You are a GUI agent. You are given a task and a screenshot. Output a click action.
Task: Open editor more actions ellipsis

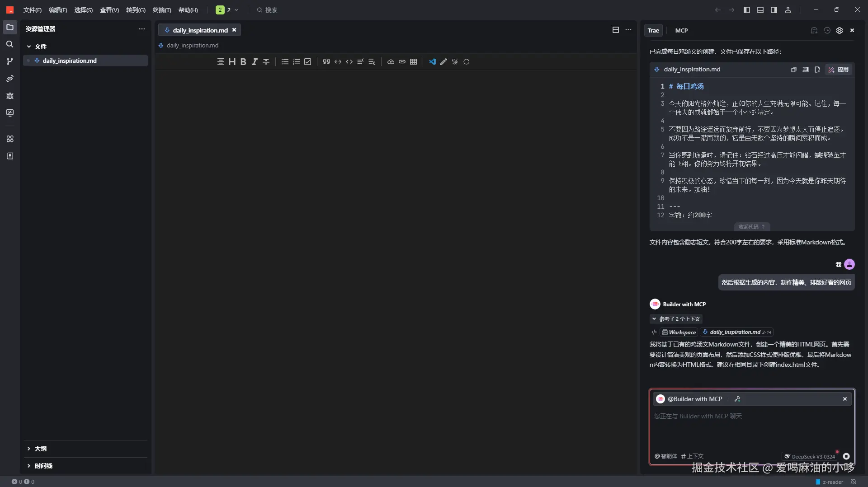[628, 30]
